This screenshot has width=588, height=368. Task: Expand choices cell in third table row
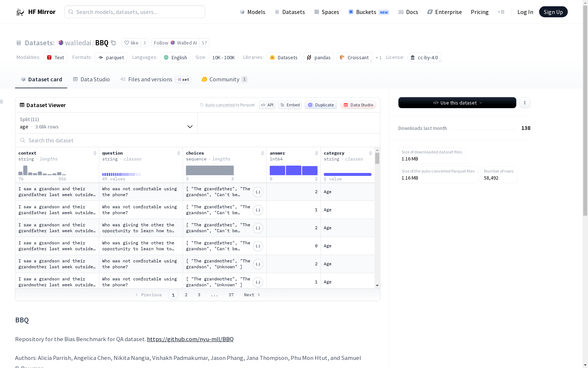point(258,228)
